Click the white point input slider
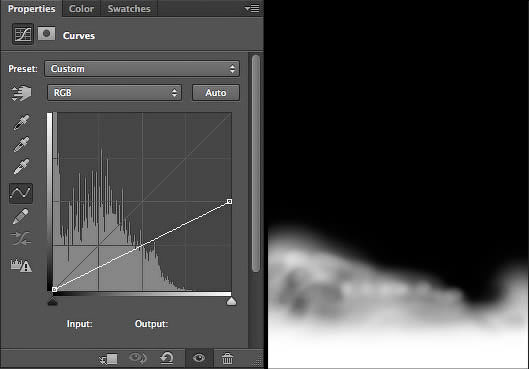Image resolution: width=529 pixels, height=369 pixels. coord(231,301)
